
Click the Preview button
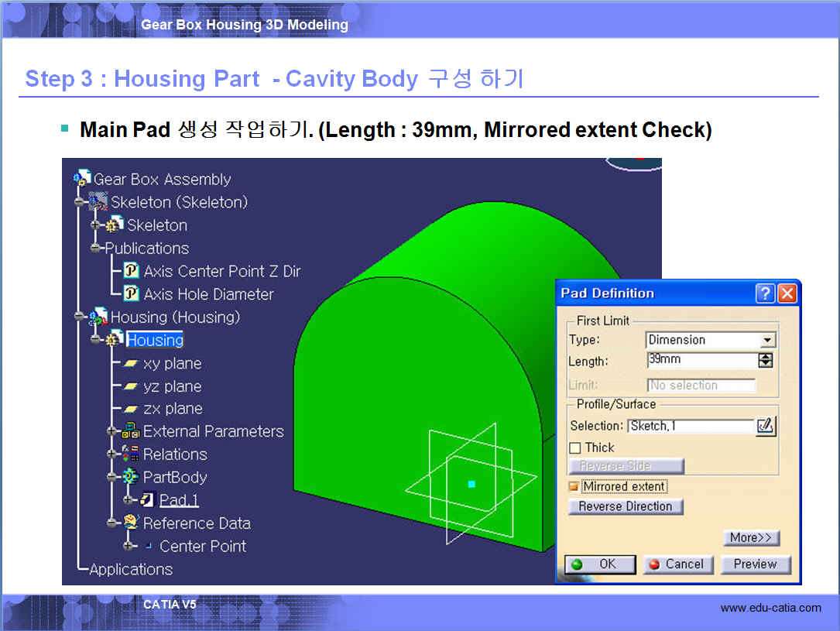click(x=755, y=564)
